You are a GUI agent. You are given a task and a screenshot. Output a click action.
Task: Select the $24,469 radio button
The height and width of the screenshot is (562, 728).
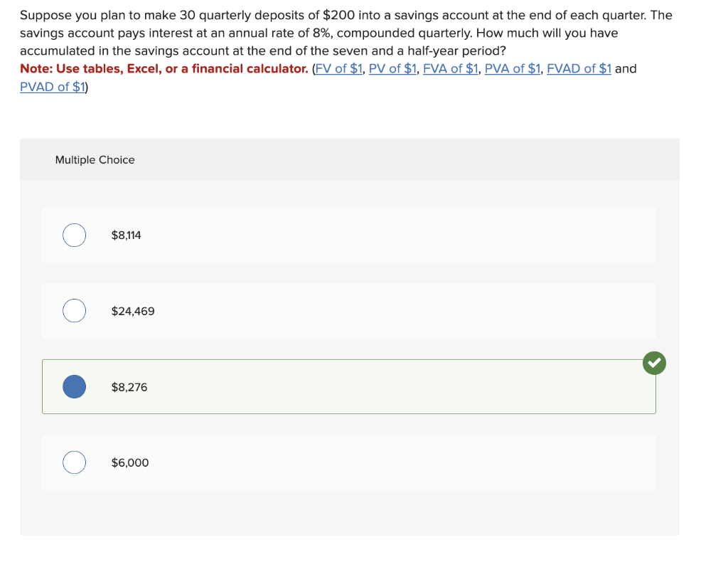[x=74, y=311]
